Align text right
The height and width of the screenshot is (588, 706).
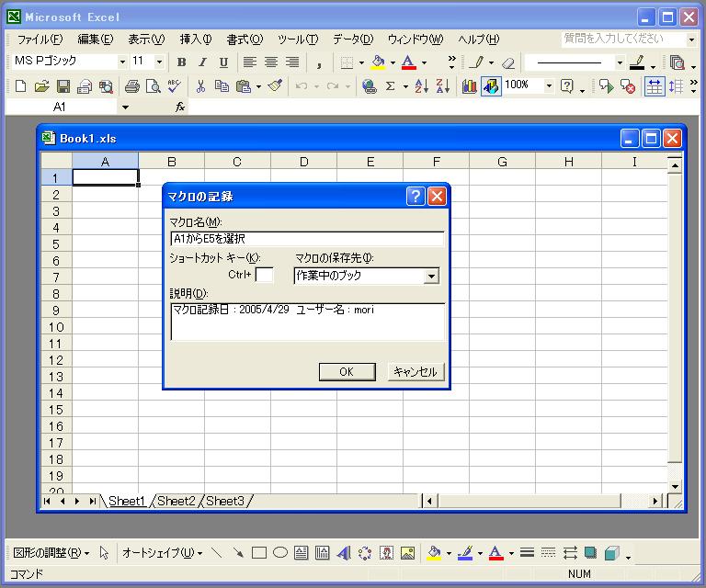[292, 62]
